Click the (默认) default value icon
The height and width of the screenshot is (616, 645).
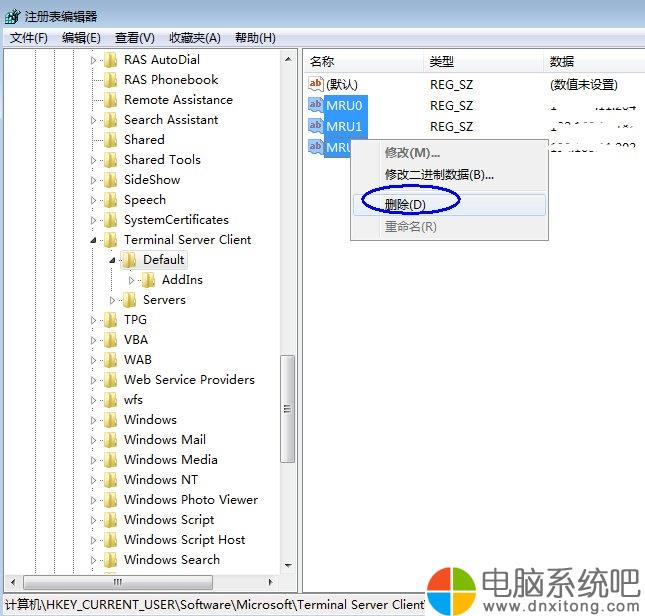tap(316, 84)
